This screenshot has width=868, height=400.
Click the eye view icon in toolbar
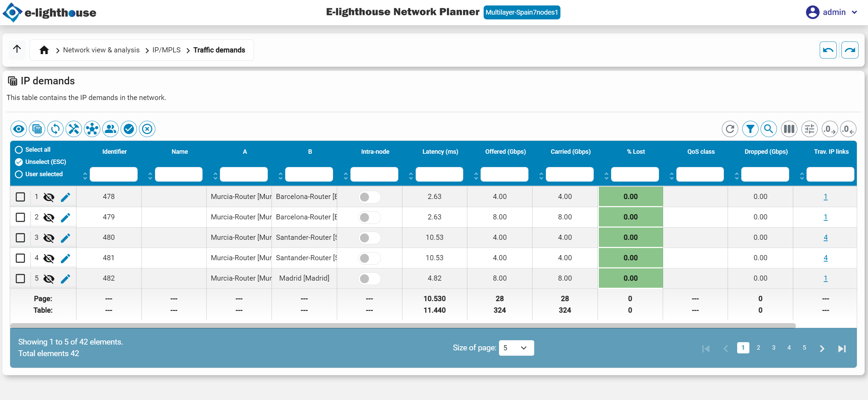pos(19,129)
